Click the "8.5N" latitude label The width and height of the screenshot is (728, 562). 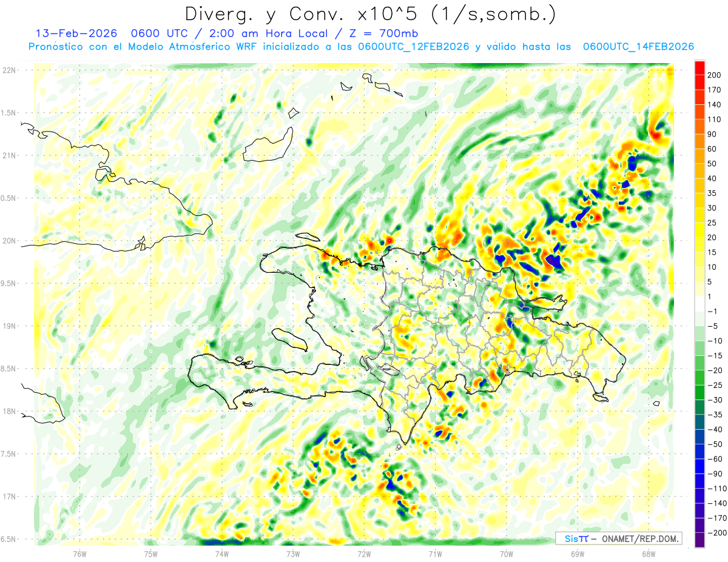(x=9, y=369)
